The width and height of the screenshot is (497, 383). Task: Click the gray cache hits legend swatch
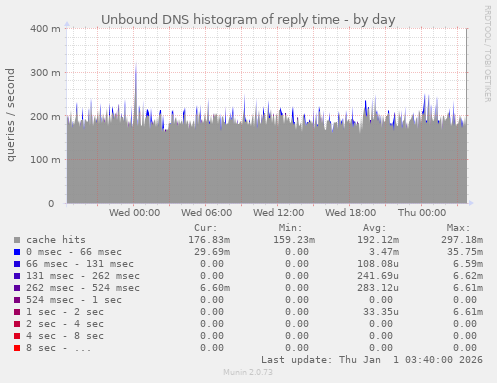click(17, 240)
